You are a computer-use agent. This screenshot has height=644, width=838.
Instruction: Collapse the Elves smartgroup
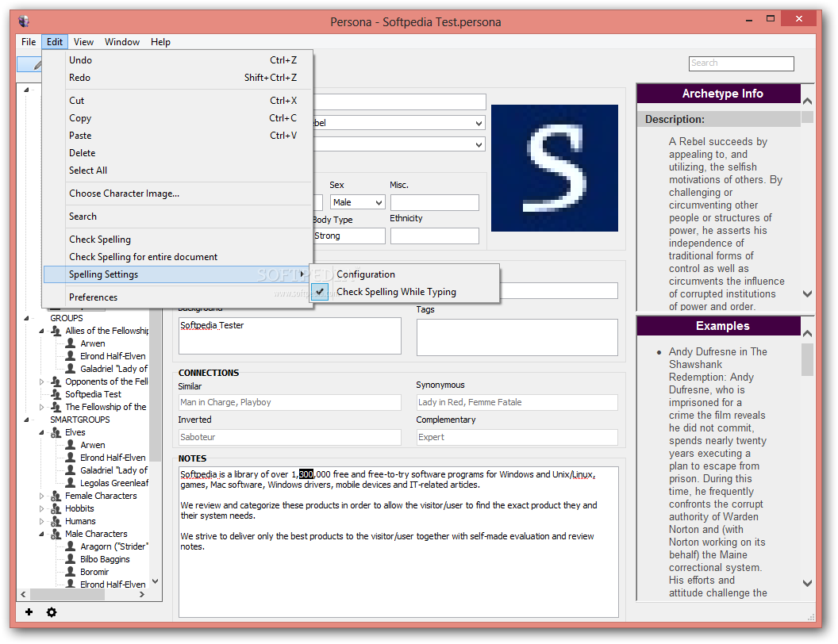41,432
